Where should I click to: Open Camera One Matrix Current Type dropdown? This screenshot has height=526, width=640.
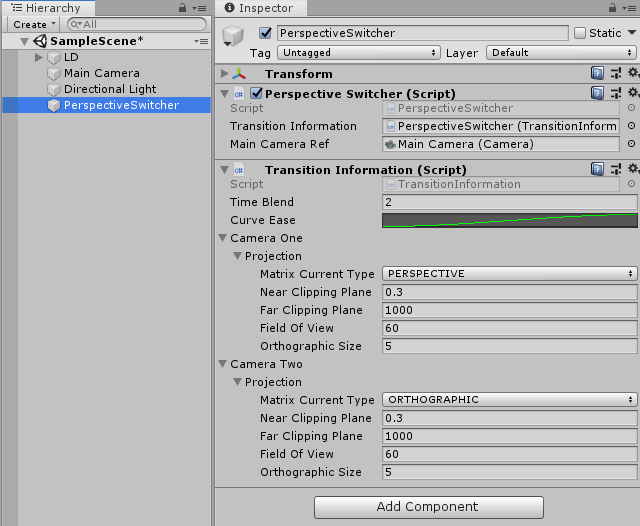click(509, 273)
